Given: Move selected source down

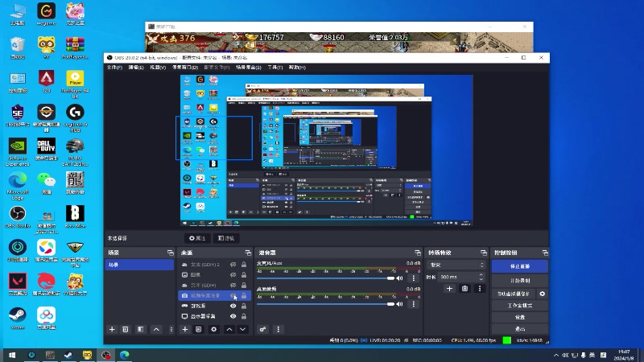Looking at the screenshot, I should pos(243,329).
